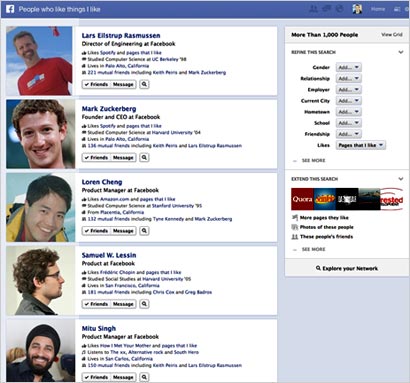Open Samuel W. Lessin's profile name
Image resolution: width=410 pixels, height=383 pixels.
[109, 255]
